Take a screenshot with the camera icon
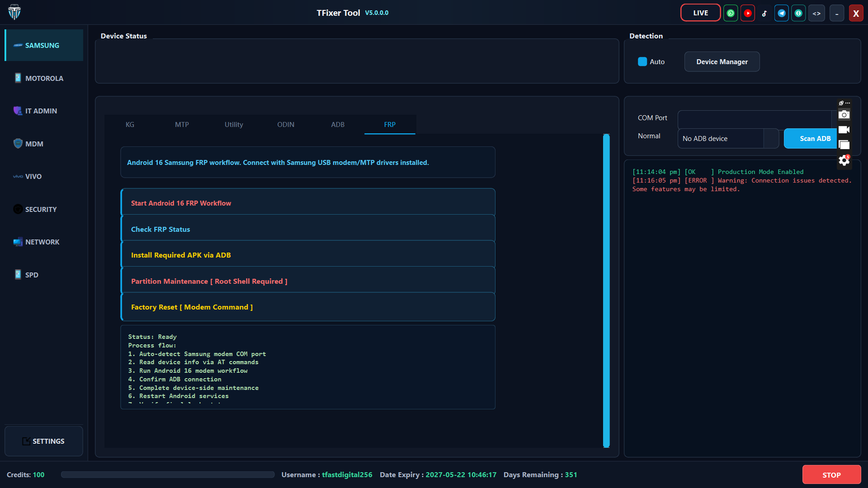 (x=844, y=114)
